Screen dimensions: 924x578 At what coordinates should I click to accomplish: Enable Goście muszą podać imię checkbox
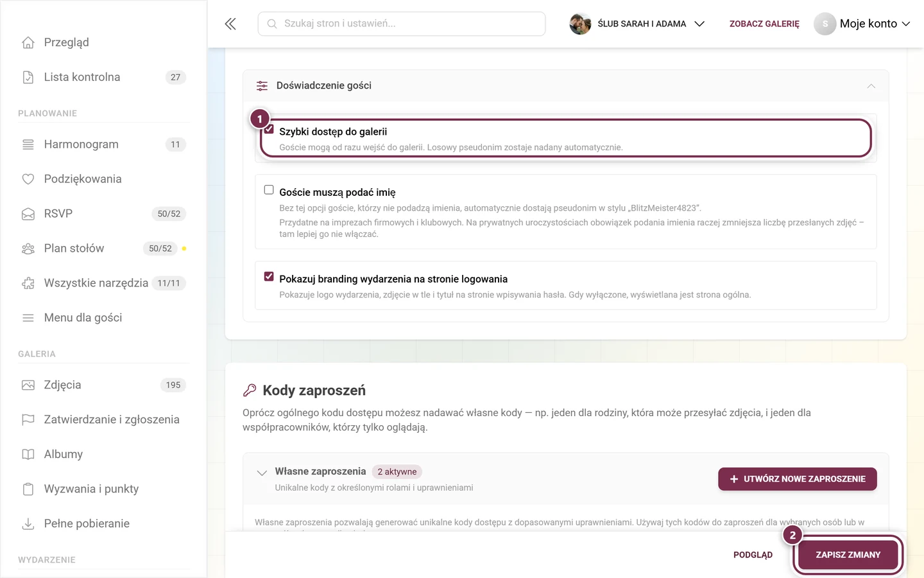pyautogui.click(x=269, y=190)
